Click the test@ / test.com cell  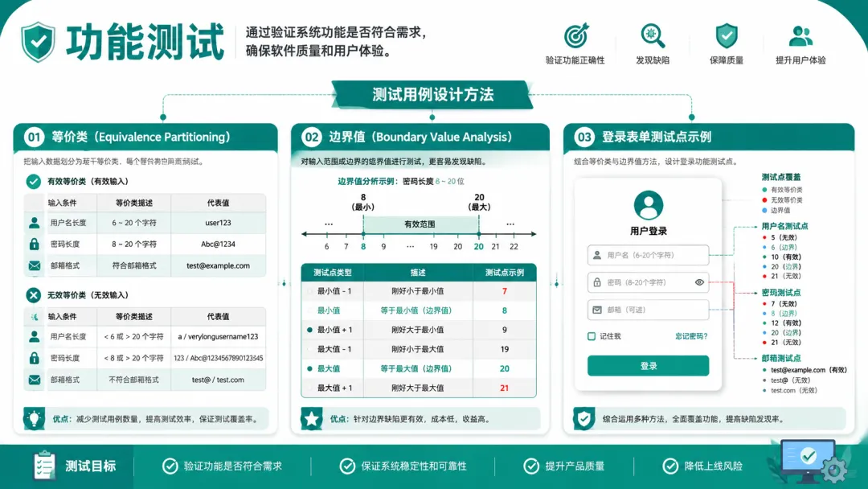[x=218, y=380]
